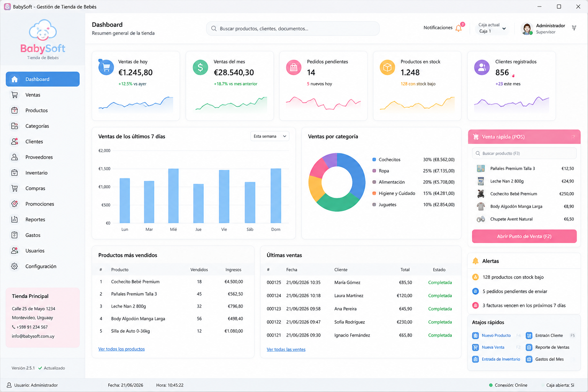588x392 pixels.
Task: Expand the Venta rápida (POS) panel icon
Action: pos(573,137)
